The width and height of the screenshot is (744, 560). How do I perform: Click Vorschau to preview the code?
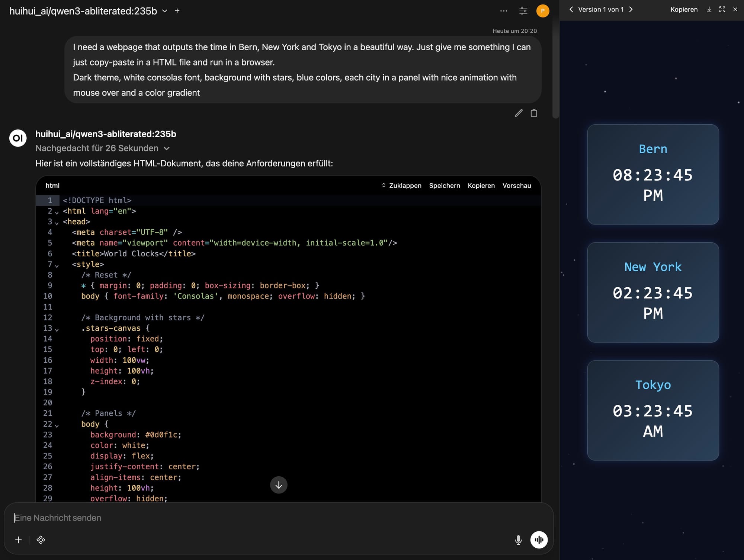pos(516,186)
